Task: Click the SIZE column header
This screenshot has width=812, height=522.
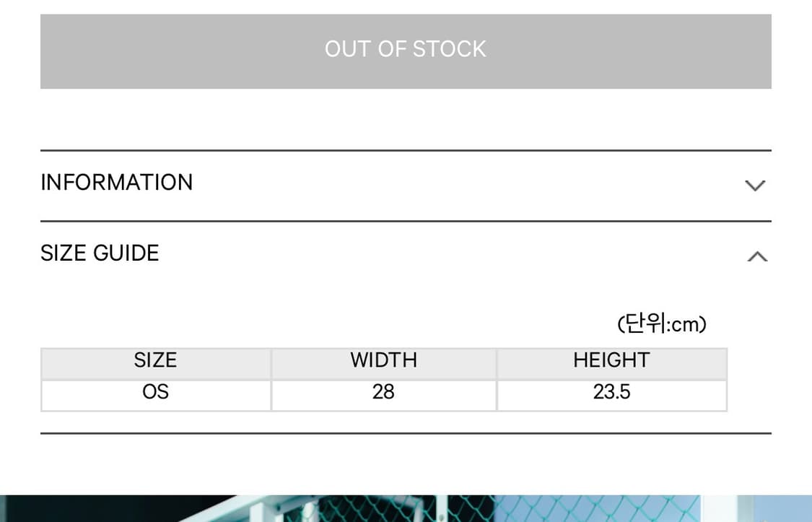Action: click(155, 360)
